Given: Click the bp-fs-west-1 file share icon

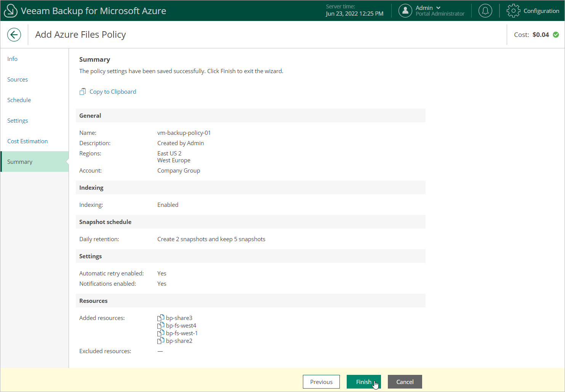Looking at the screenshot, I should [x=161, y=333].
